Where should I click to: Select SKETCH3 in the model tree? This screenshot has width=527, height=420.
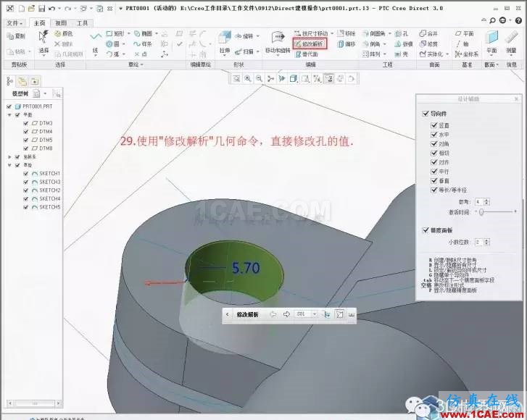46,182
